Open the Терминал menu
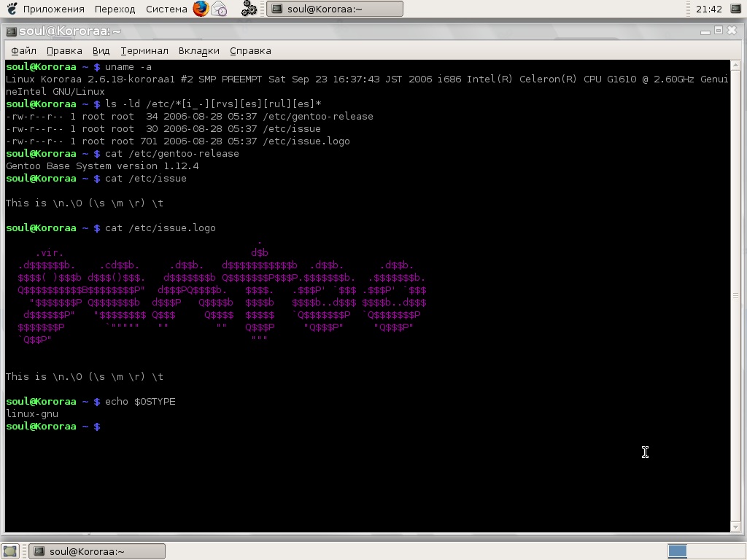The image size is (747, 560). tap(144, 50)
